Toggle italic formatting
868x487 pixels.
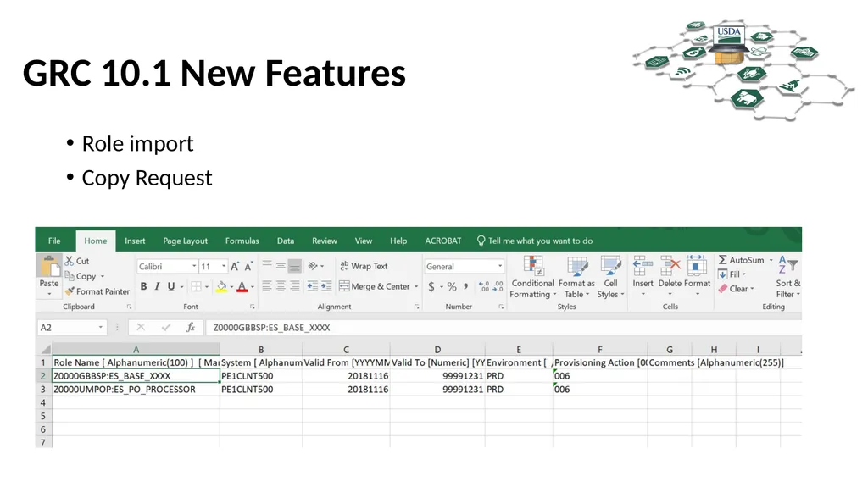click(158, 286)
